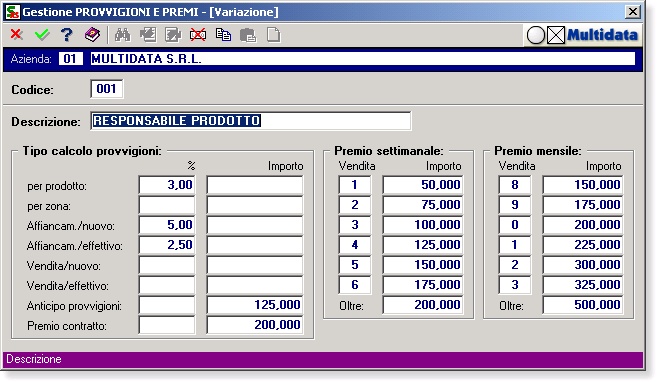The height and width of the screenshot is (382, 657).
Task: Click the copy documents icon
Action: [x=223, y=35]
